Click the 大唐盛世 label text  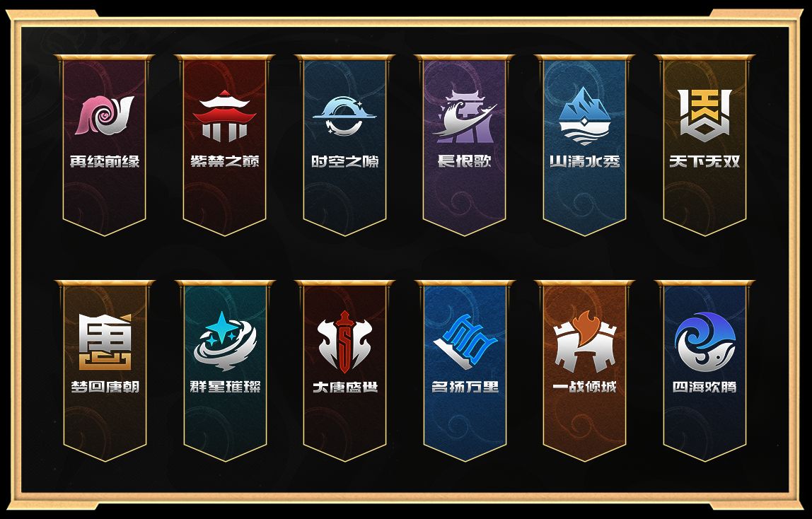pyautogui.click(x=345, y=387)
